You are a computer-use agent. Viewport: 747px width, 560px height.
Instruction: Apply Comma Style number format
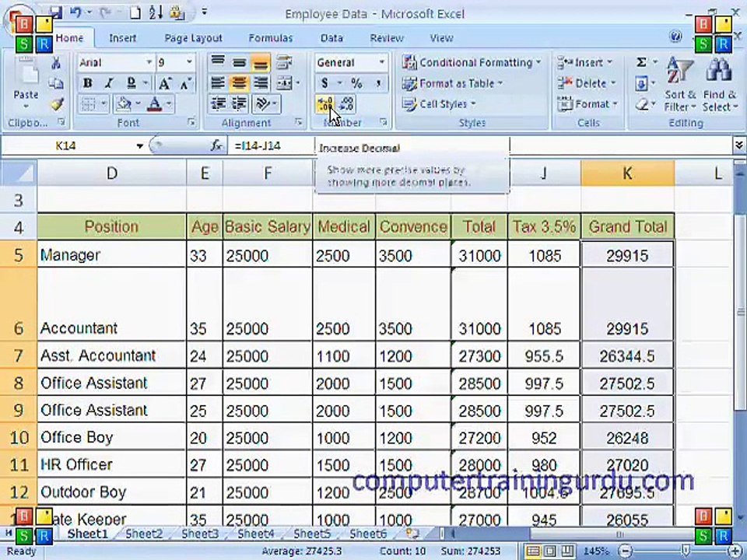pyautogui.click(x=378, y=83)
